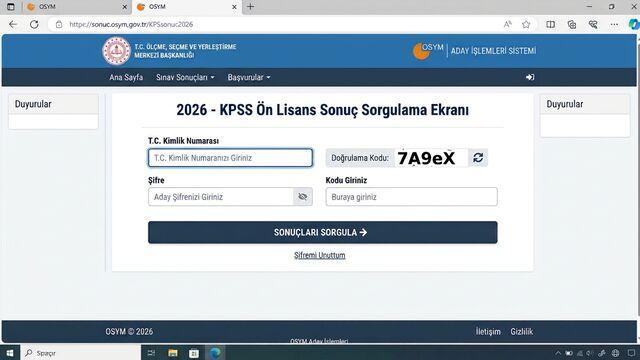Open the Gizlilik footer link
The width and height of the screenshot is (640, 360).
522,331
